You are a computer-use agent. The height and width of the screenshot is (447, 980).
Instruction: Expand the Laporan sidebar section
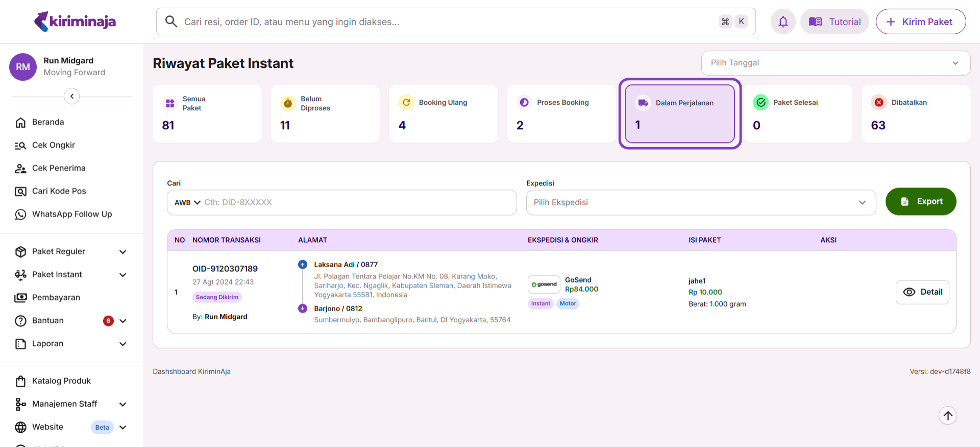click(x=122, y=344)
